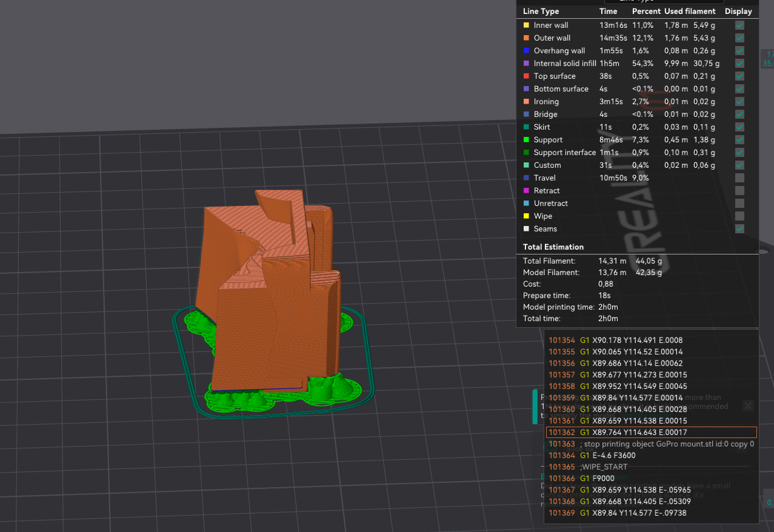
Task: Toggle display of Inner wall lines
Action: pos(739,25)
